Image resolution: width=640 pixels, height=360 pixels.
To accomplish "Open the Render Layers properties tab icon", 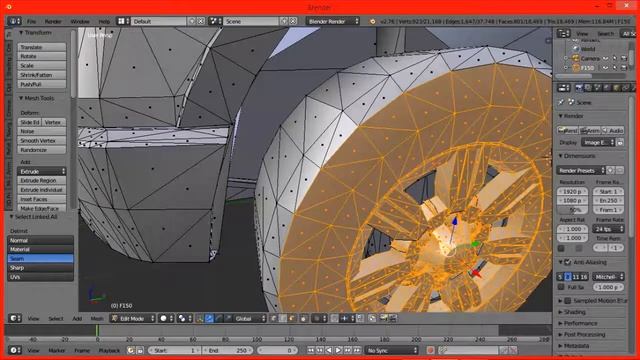I will tap(588, 88).
